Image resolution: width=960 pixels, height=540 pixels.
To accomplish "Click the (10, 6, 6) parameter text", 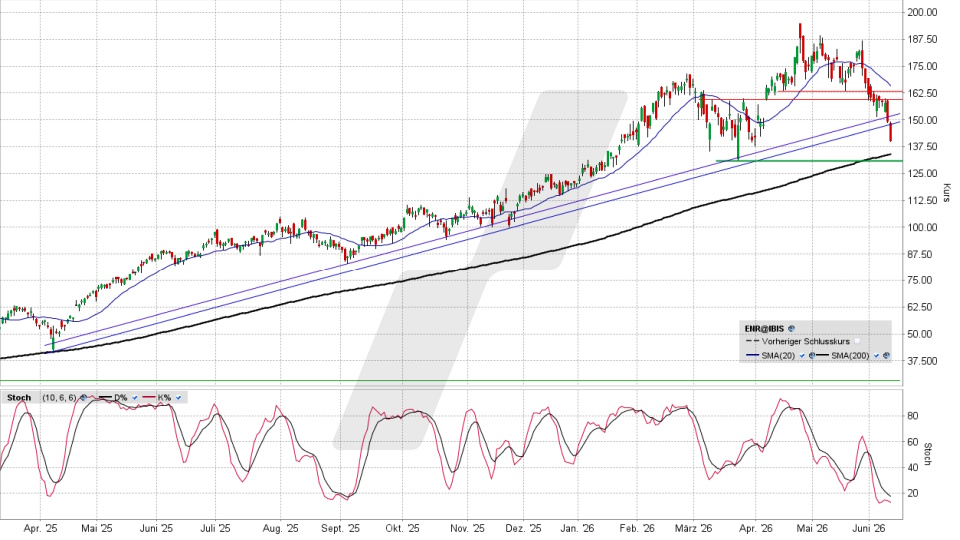I will click(x=59, y=397).
